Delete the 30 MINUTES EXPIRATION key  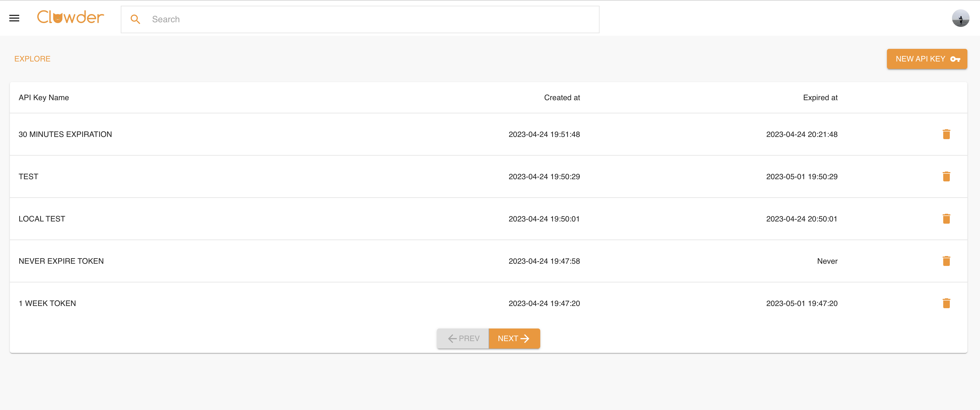pyautogui.click(x=946, y=134)
